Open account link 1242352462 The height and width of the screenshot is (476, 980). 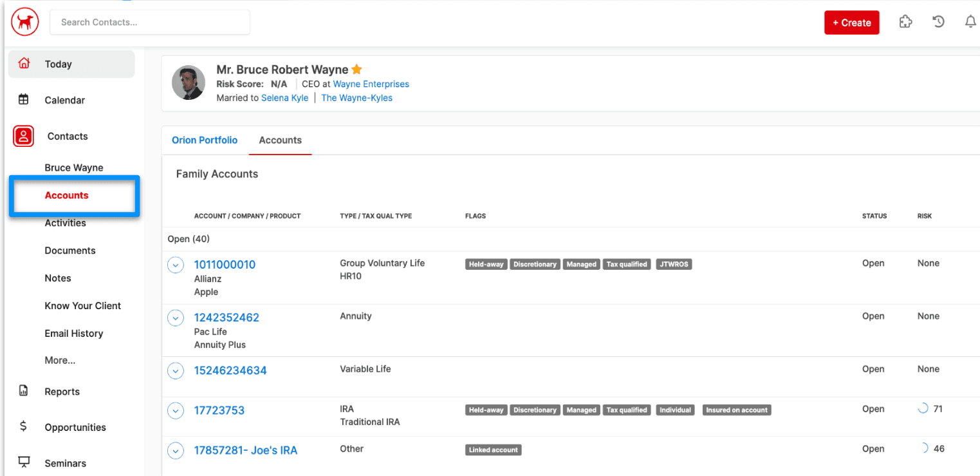coord(227,318)
